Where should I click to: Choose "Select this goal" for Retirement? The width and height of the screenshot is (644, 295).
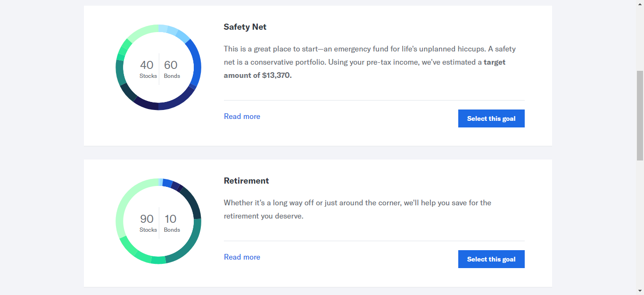click(x=491, y=259)
